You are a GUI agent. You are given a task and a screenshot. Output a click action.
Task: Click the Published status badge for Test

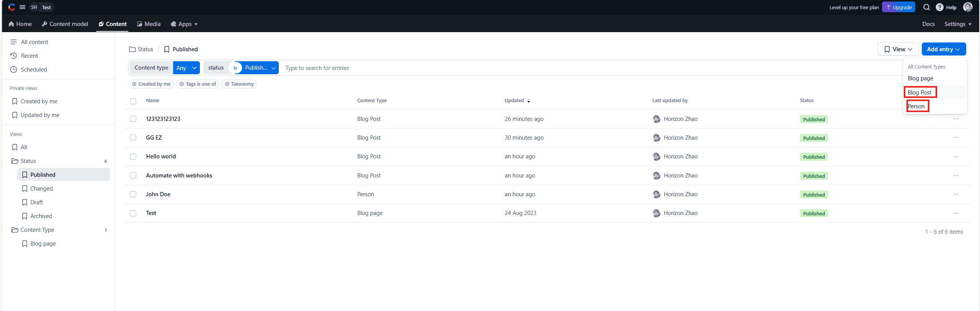[x=814, y=213]
